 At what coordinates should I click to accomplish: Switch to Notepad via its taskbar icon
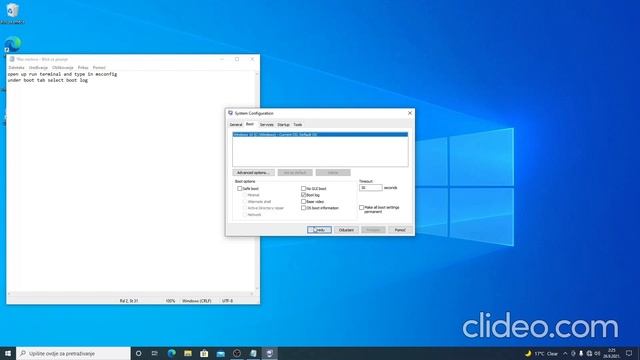[x=253, y=353]
